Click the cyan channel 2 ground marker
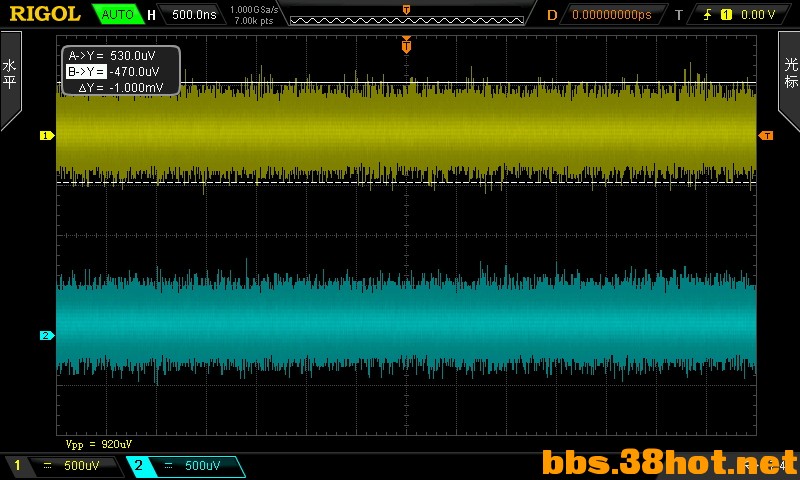 point(47,335)
